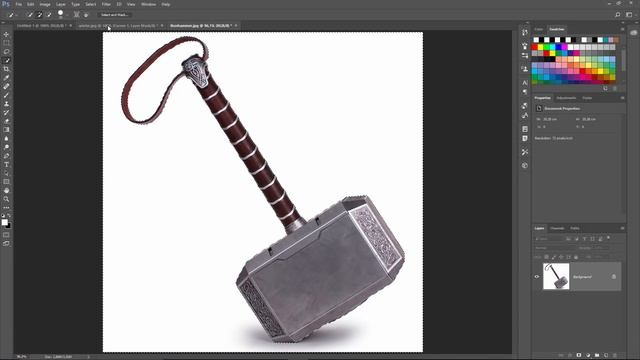Image resolution: width=640 pixels, height=360 pixels.
Task: Toggle Sample All Layers option
Action: (x=76, y=15)
